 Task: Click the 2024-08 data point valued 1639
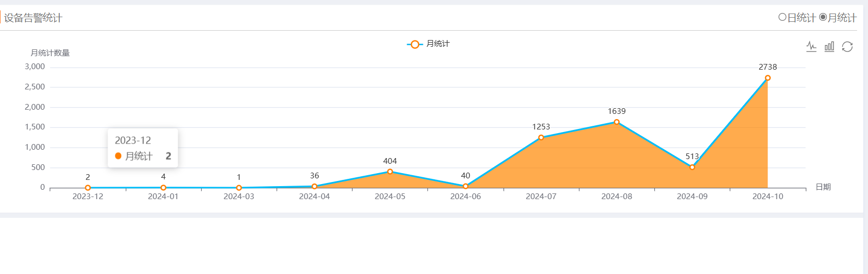[617, 122]
